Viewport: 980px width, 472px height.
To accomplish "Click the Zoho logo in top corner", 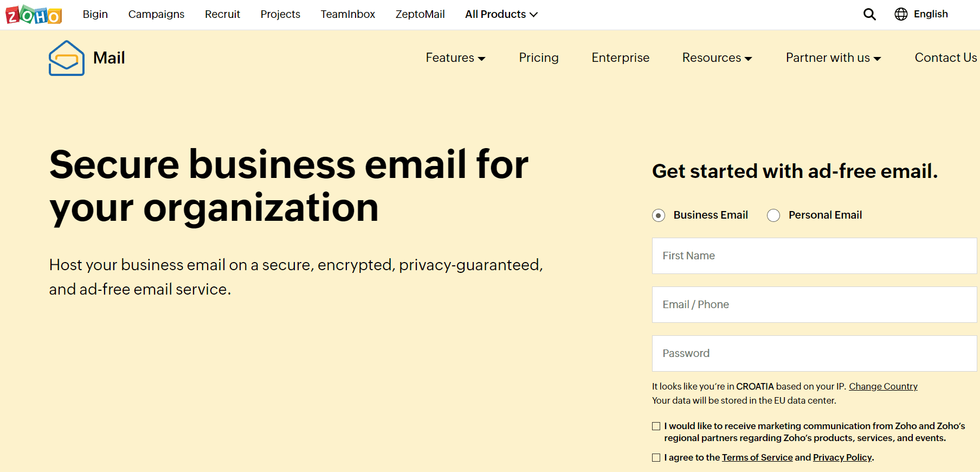I will tap(33, 15).
